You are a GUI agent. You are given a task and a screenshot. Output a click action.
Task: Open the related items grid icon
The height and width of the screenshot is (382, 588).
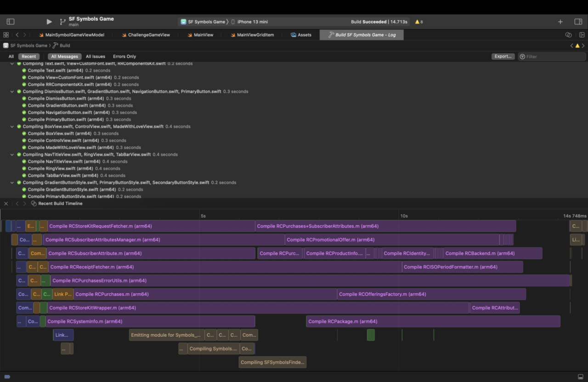click(6, 34)
